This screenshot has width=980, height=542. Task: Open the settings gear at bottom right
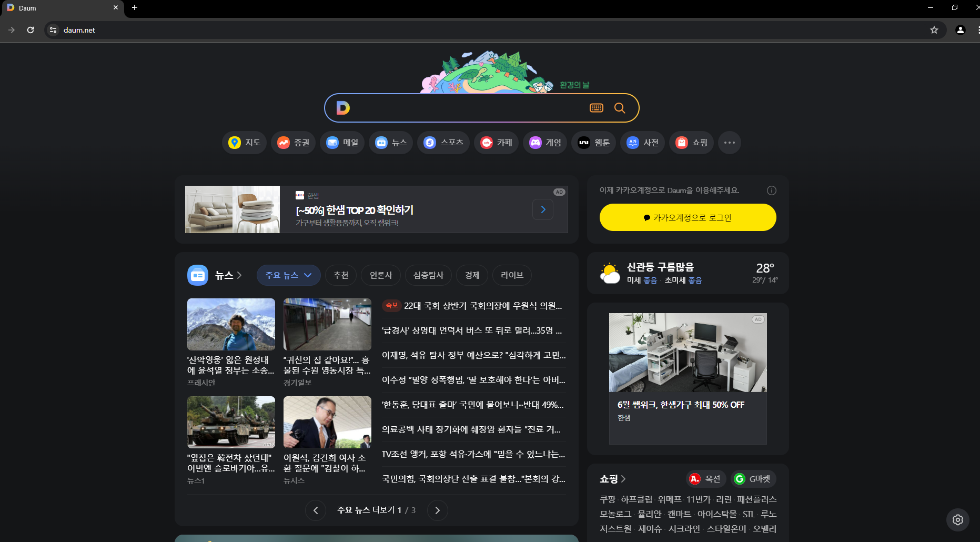(958, 520)
